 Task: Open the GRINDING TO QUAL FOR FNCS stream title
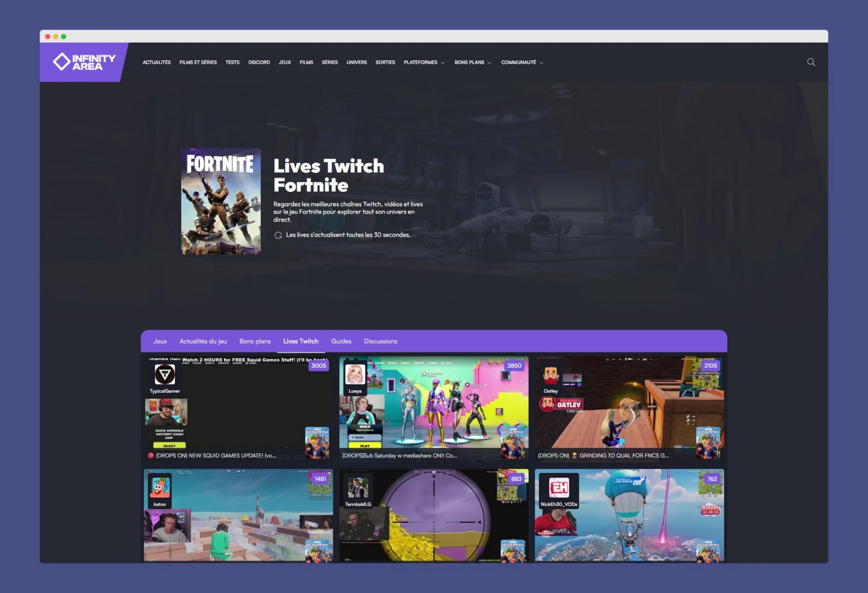click(x=624, y=456)
